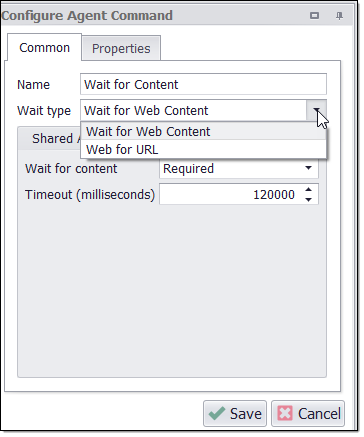Maximize the Configure Agent Command panel

pos(314,15)
